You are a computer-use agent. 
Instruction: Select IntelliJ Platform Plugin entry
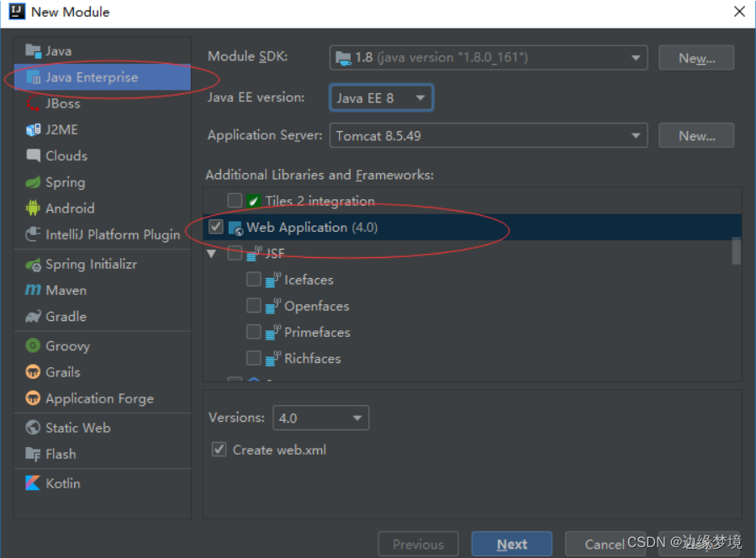coord(103,234)
